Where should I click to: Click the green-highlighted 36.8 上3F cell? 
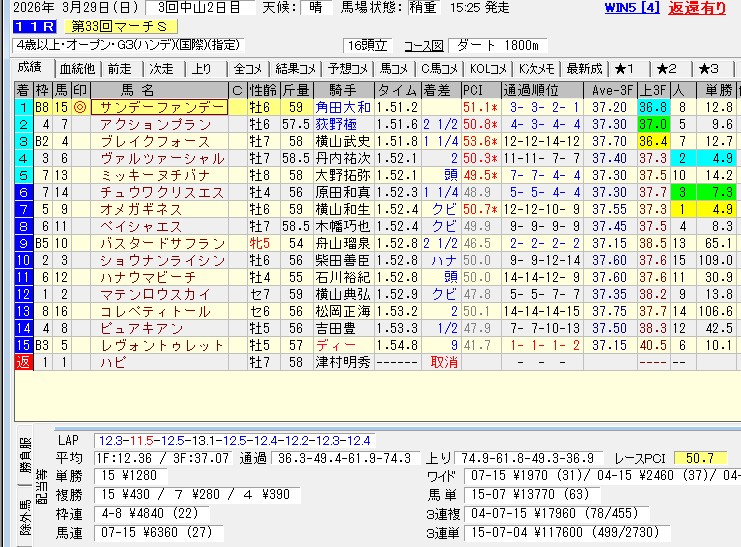[x=652, y=107]
